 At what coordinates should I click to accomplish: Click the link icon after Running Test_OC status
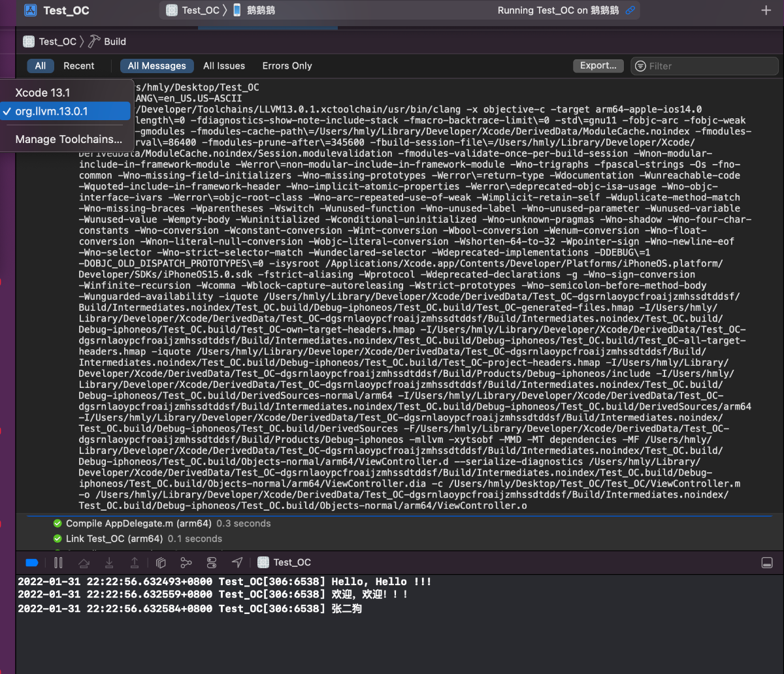coord(630,10)
